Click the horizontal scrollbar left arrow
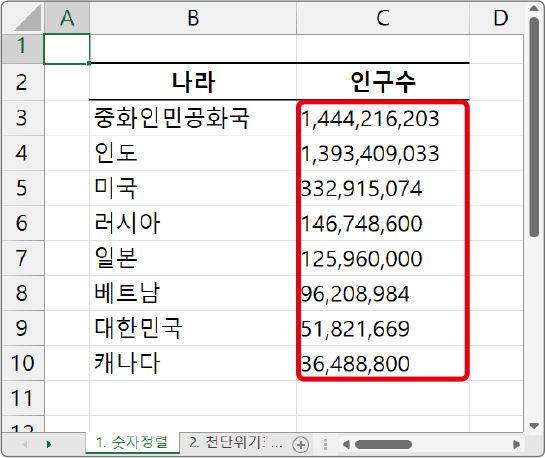Viewport: 545px width, 458px height. 346,444
